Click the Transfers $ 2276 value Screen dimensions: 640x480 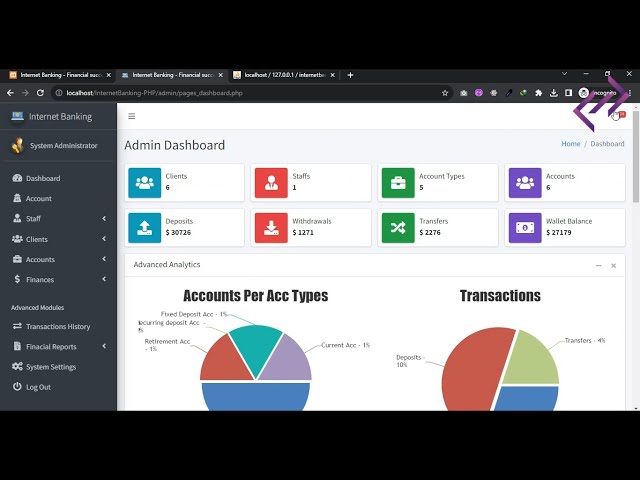430,232
